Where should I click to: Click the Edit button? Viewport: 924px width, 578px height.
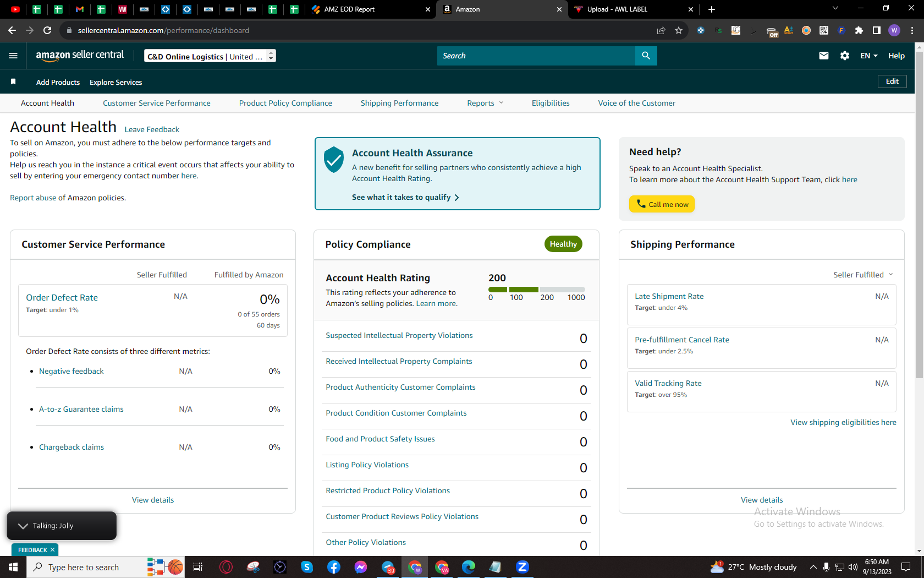[x=892, y=81]
